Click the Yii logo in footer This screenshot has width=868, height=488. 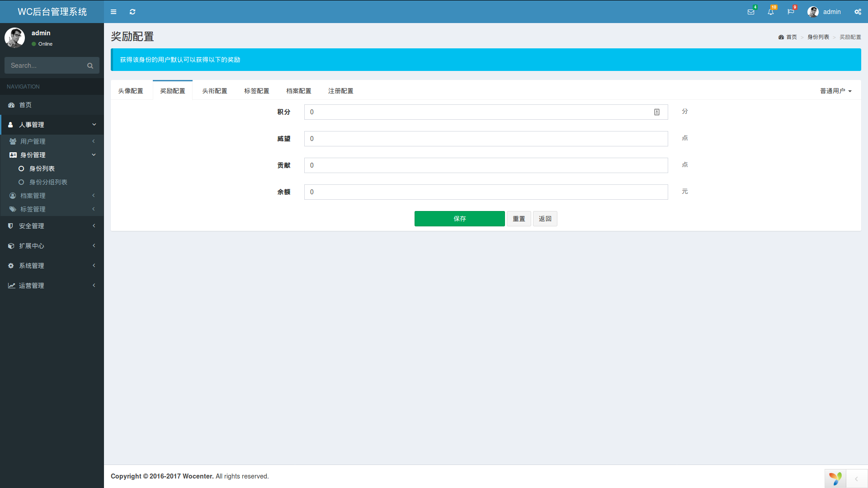coord(835,478)
